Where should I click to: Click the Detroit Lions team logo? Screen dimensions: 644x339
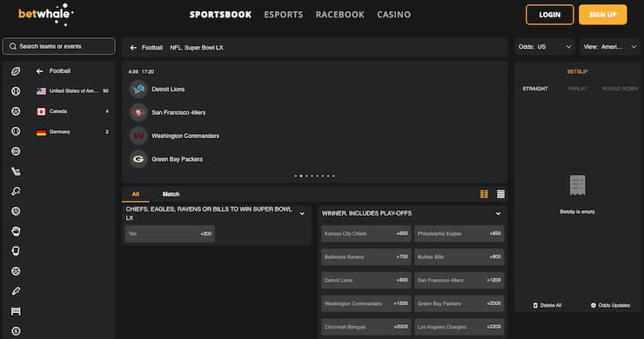tap(138, 89)
